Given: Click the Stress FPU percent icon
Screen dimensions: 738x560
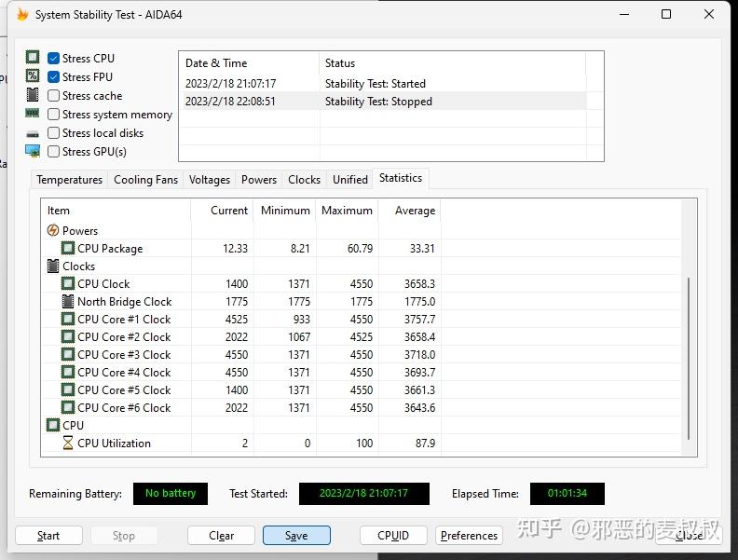Looking at the screenshot, I should [x=33, y=76].
